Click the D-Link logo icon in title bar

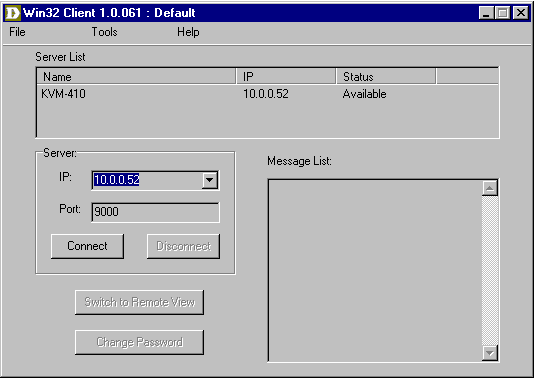13,13
